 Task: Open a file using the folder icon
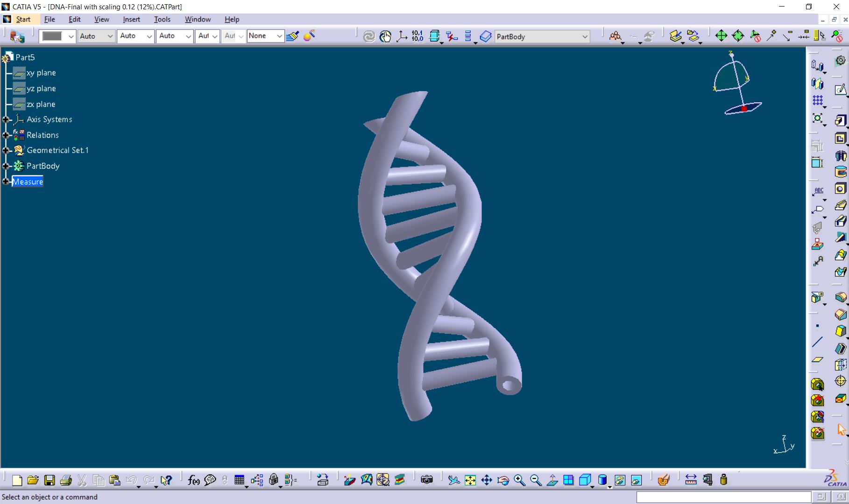[33, 480]
